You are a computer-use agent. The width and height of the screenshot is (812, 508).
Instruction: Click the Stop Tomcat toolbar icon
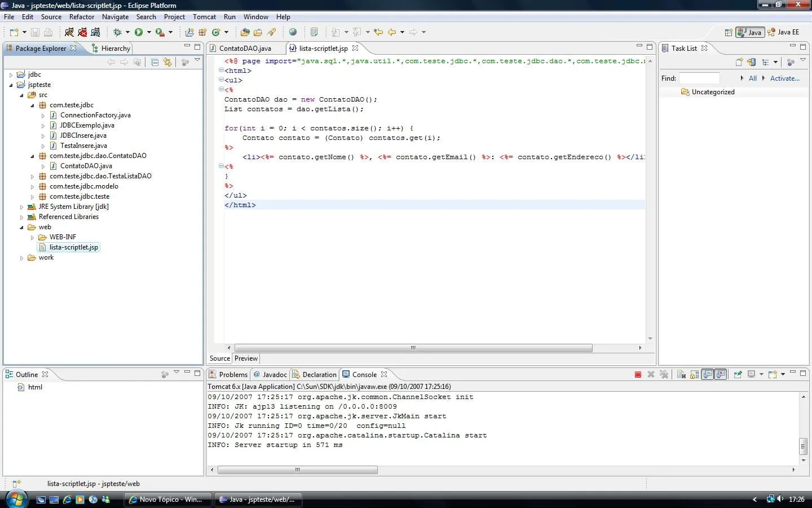[82, 32]
